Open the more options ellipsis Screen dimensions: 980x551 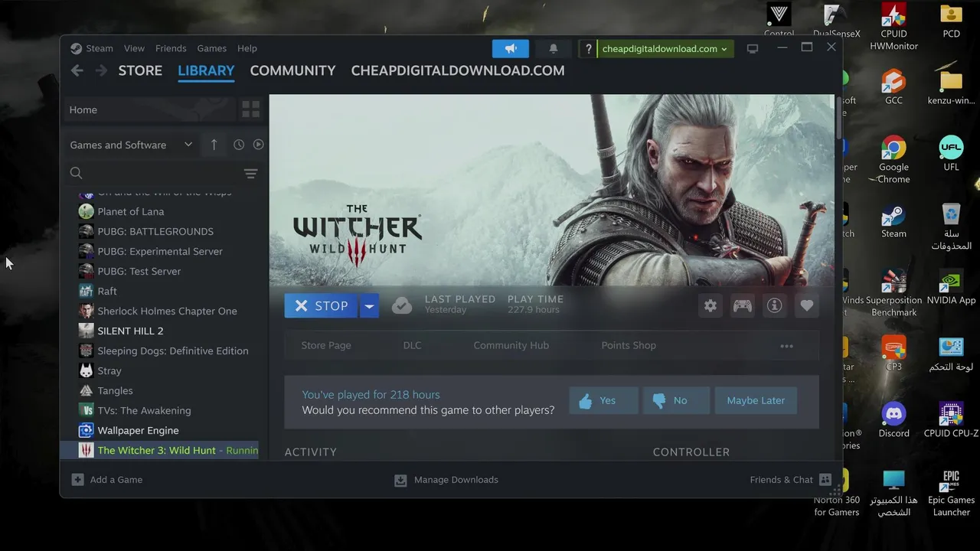786,346
